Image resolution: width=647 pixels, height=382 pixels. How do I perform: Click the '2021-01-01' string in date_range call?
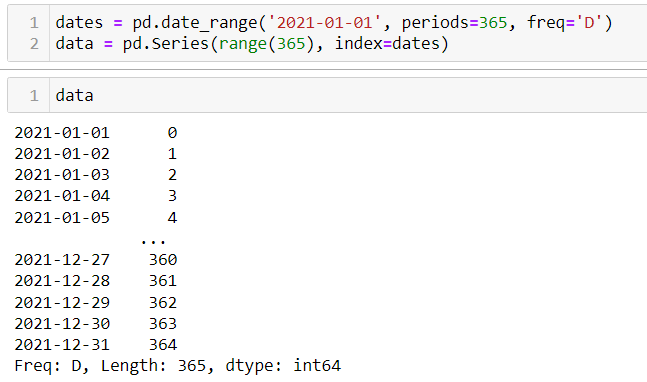[324, 22]
